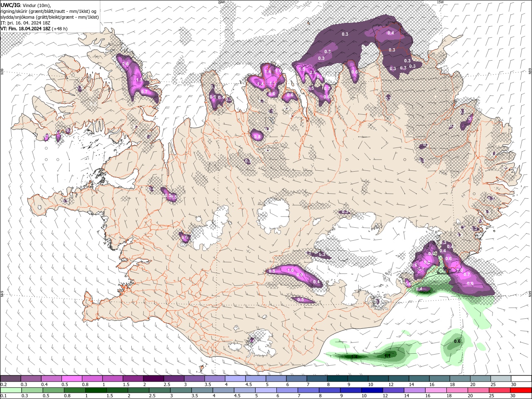Screen dimensions: 532x399
Task: Pick the darkest purple 2 snow scale swatch
Action: (x=153, y=379)
